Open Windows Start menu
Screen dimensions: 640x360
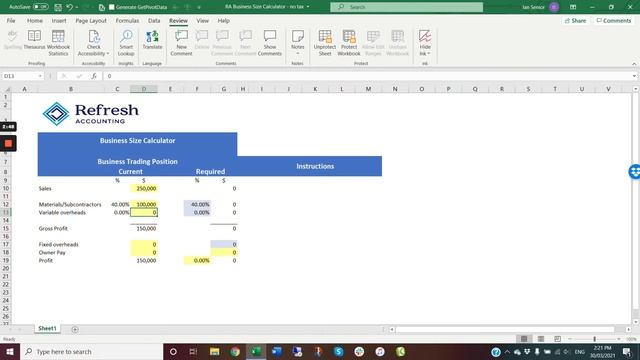(10, 351)
